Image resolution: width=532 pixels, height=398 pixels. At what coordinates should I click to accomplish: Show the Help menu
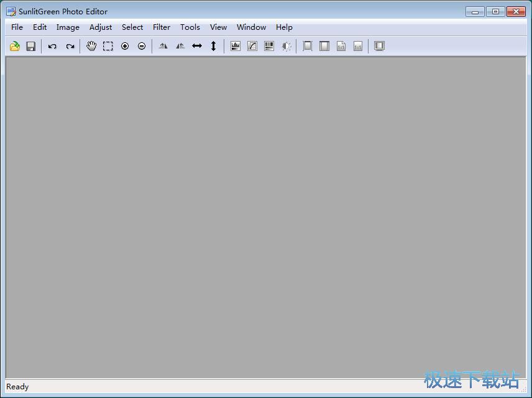[284, 27]
